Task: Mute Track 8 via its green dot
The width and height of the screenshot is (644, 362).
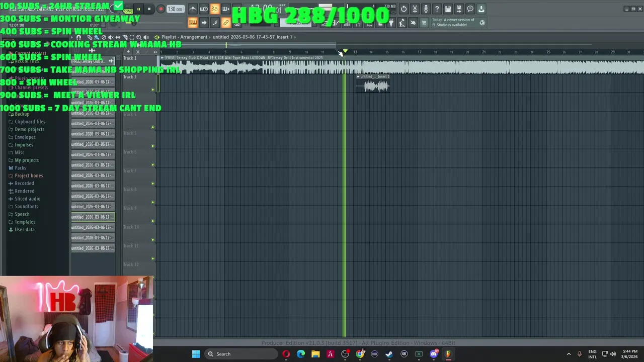Action: pyautogui.click(x=153, y=203)
